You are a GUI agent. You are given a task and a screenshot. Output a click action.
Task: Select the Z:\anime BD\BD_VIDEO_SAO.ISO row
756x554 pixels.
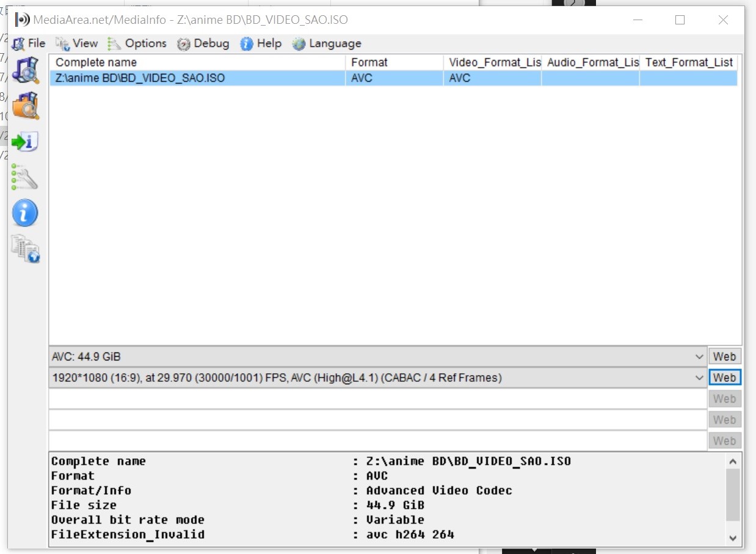tap(393, 78)
